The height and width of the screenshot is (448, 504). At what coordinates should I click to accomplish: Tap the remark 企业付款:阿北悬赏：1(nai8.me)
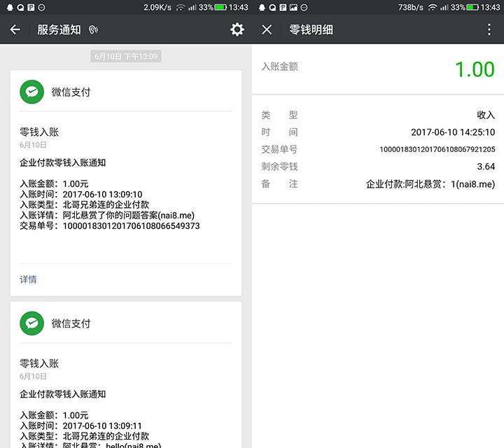430,184
